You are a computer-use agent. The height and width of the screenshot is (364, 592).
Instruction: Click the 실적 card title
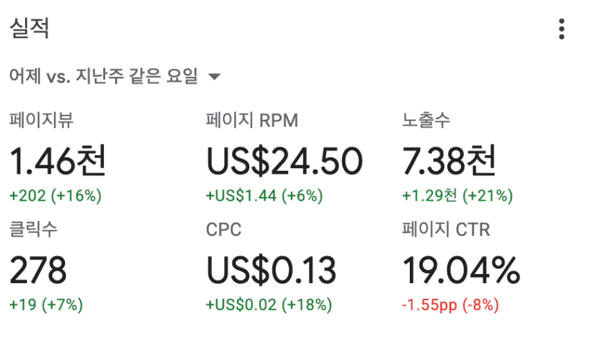coord(30,28)
